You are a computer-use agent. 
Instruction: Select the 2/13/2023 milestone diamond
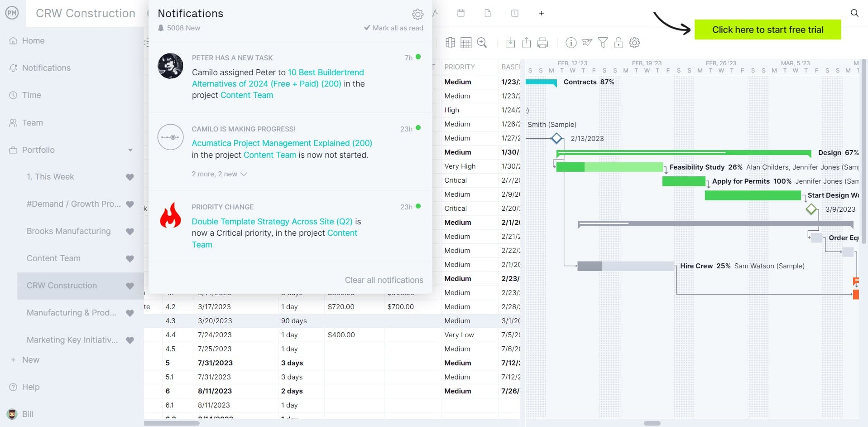pos(556,138)
